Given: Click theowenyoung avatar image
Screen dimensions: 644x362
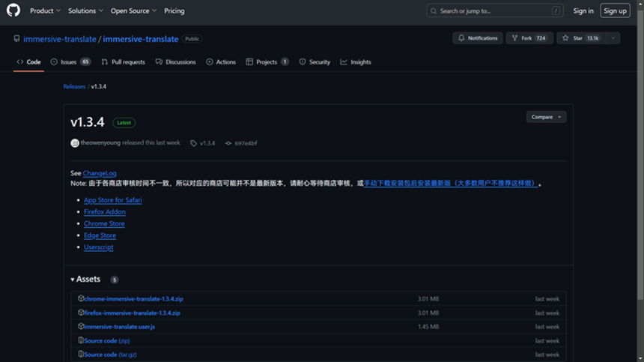Looking at the screenshot, I should click(75, 143).
